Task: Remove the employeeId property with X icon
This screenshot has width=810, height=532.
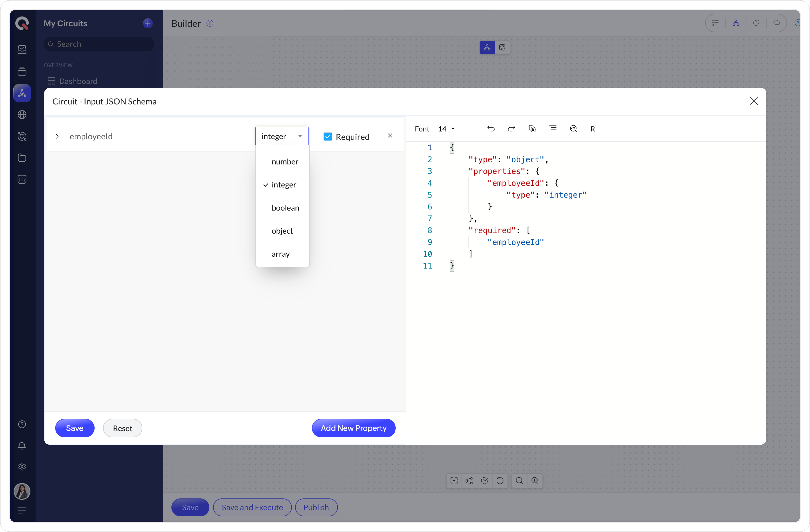Action: 390,136
